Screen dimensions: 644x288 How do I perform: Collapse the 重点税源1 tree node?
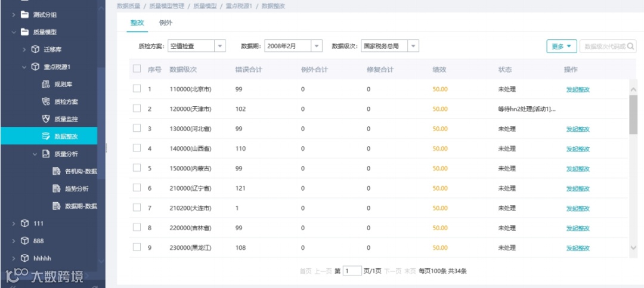click(24, 67)
